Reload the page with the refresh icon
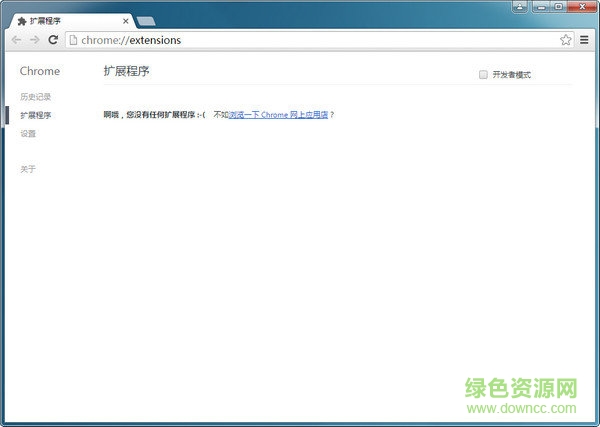The width and height of the screenshot is (600, 427). click(53, 39)
